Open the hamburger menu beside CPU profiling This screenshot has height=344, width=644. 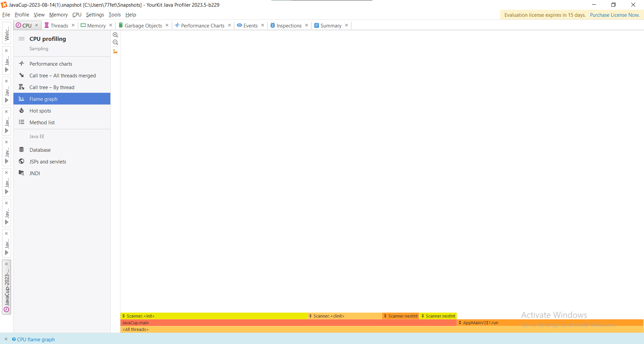(x=21, y=39)
